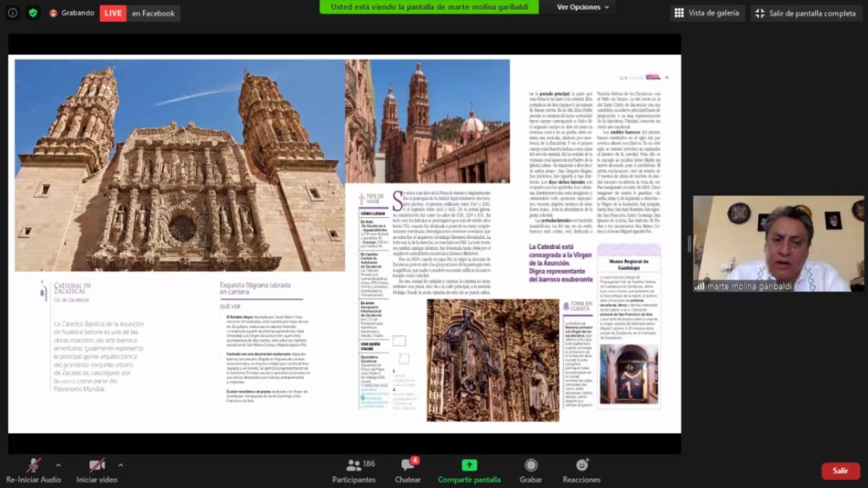Open the meeting information icon

12,13
